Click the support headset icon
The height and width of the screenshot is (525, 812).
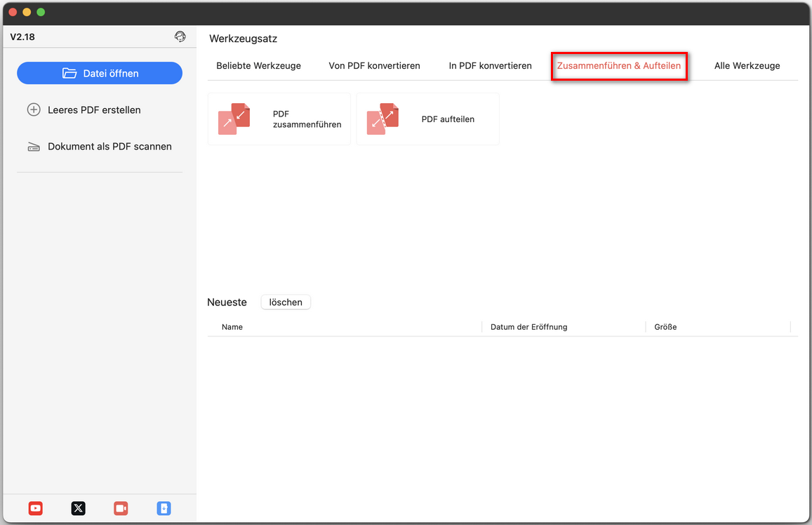click(180, 36)
